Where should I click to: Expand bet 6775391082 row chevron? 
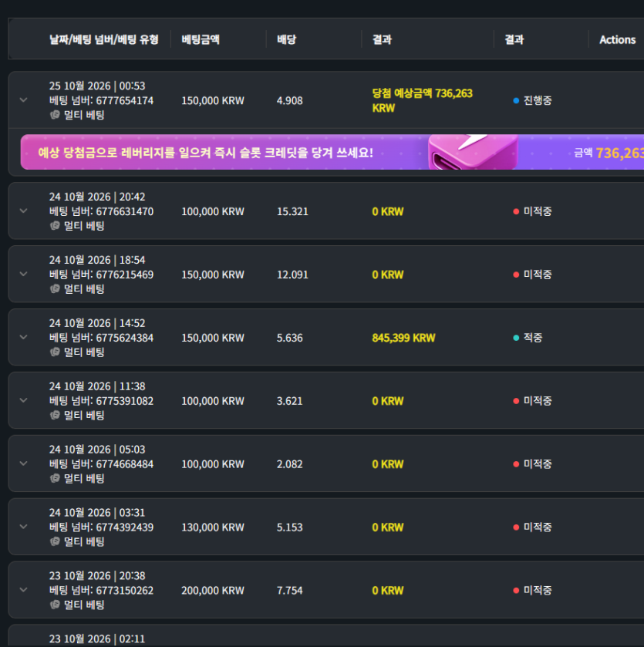click(x=23, y=400)
